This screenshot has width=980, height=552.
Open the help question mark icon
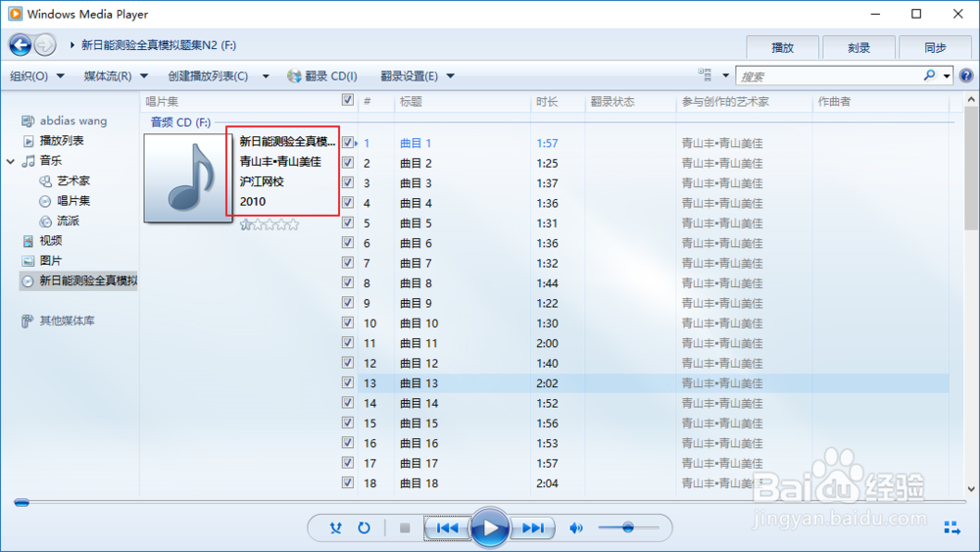pos(966,76)
